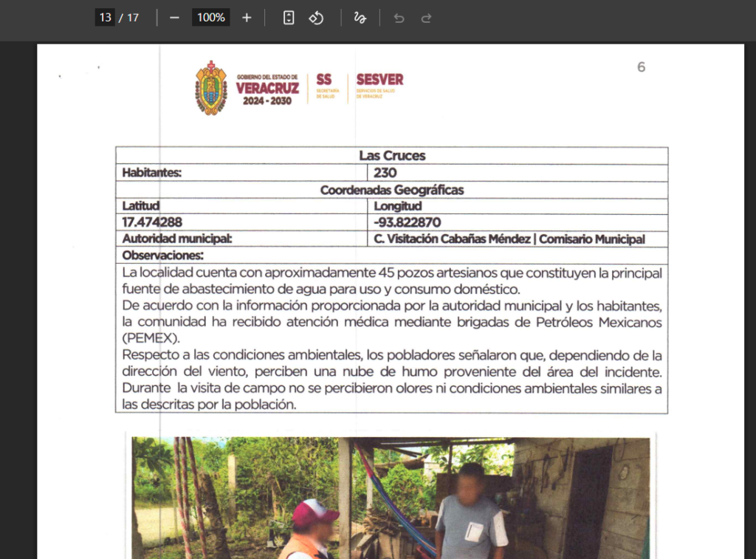The height and width of the screenshot is (559, 756).
Task: Click the longitude value -93.822870
Action: (x=407, y=222)
